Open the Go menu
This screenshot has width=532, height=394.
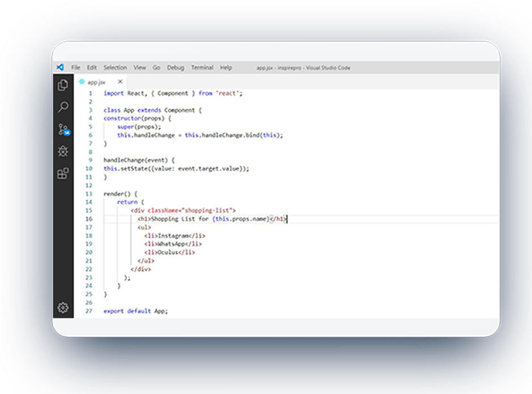click(x=156, y=67)
